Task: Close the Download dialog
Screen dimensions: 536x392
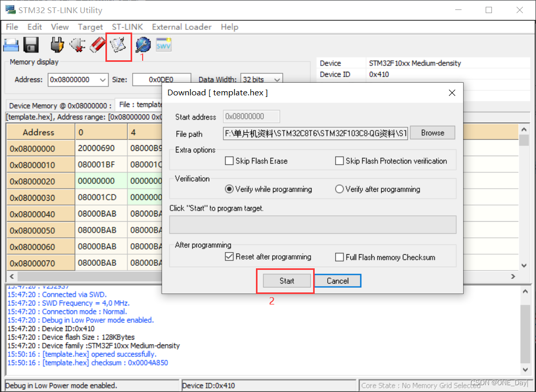Action: click(x=452, y=93)
